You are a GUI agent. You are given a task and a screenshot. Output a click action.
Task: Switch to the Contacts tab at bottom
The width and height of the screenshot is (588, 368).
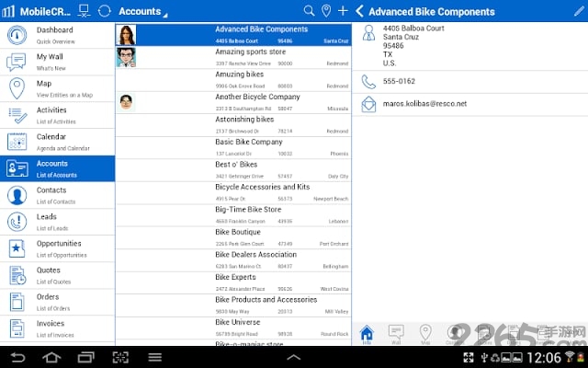click(455, 334)
